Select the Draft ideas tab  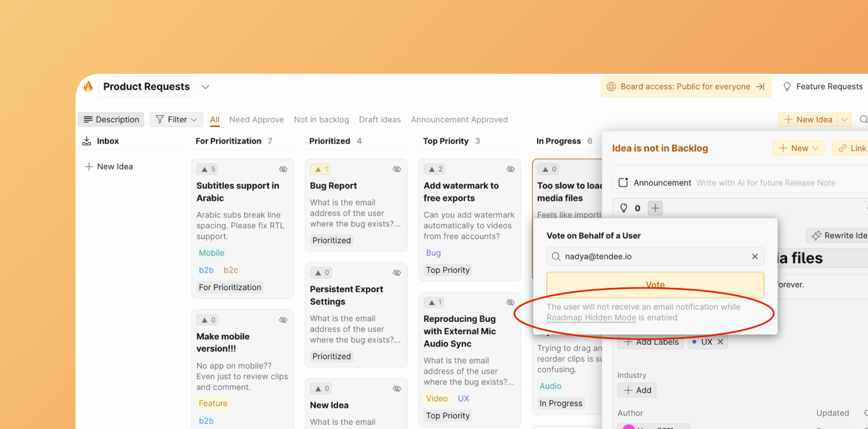(380, 119)
